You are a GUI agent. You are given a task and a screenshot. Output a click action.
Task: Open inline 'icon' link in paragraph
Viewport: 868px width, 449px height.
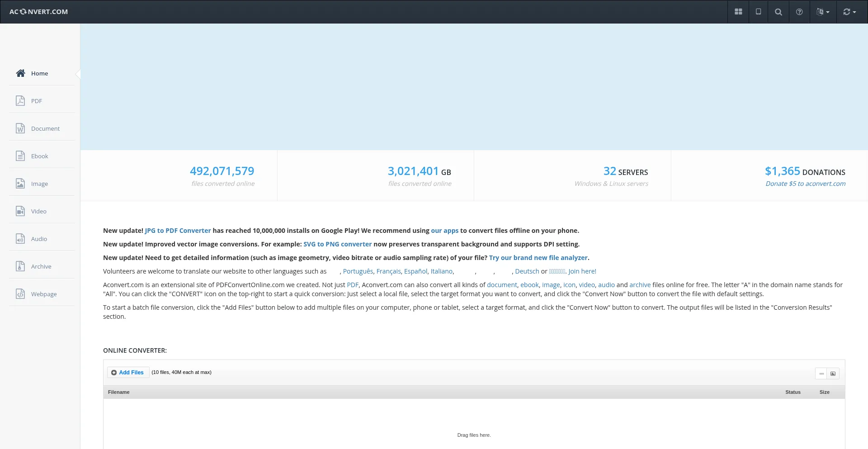tap(569, 285)
